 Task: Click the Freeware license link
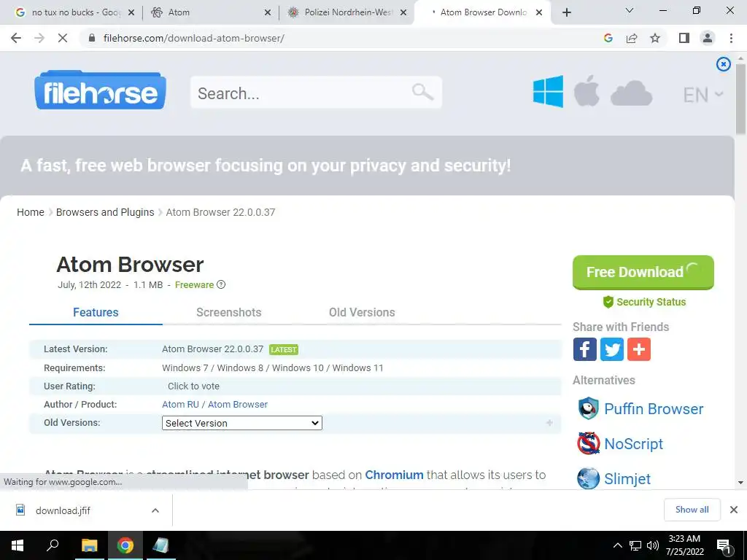tap(194, 285)
